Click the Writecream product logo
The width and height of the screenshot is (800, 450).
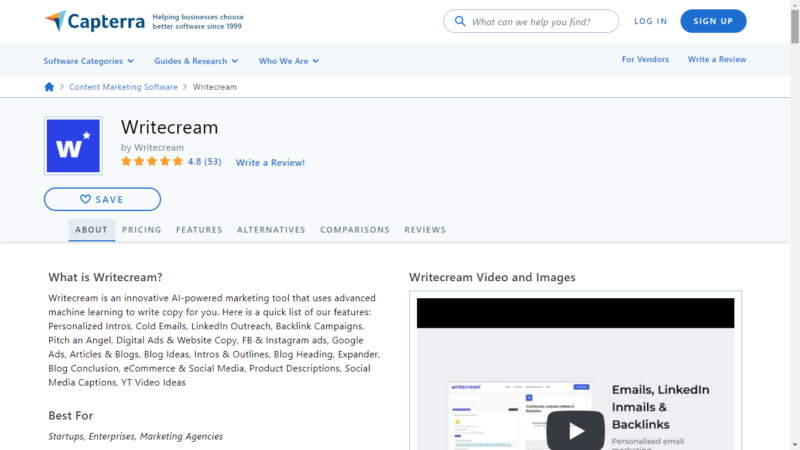[x=73, y=145]
